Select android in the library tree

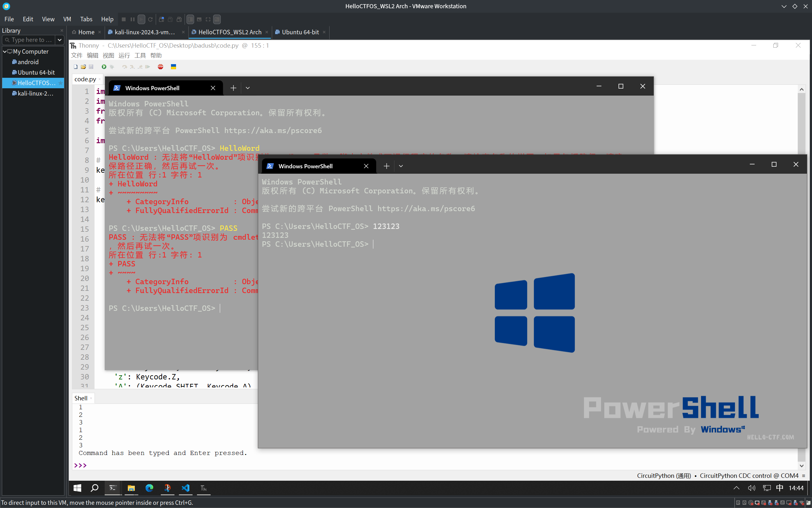click(28, 62)
